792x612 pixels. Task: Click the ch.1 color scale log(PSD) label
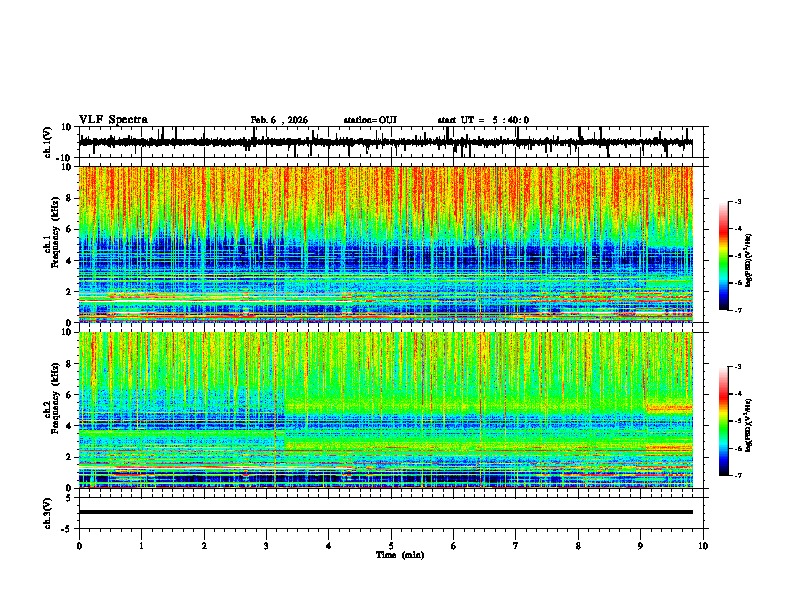[x=749, y=260]
